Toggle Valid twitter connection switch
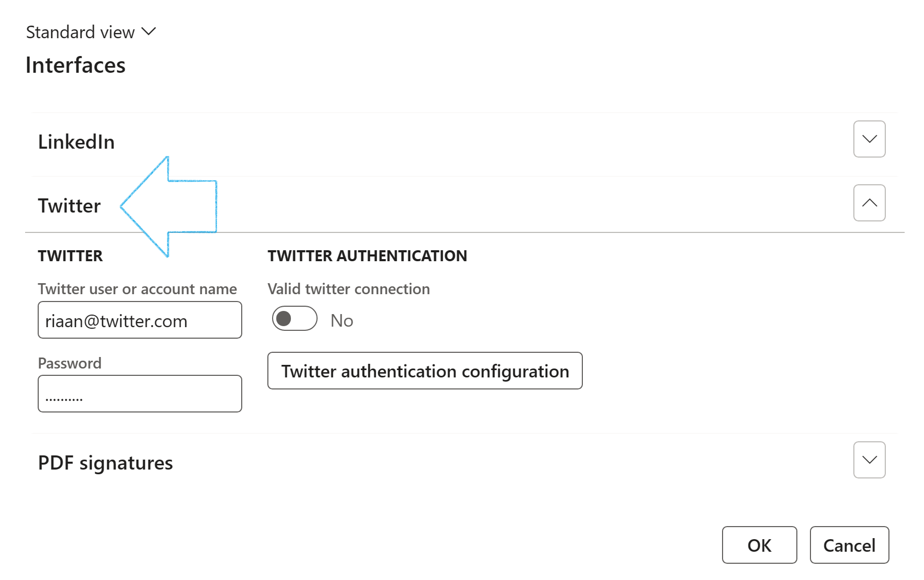924x580 pixels. [295, 318]
